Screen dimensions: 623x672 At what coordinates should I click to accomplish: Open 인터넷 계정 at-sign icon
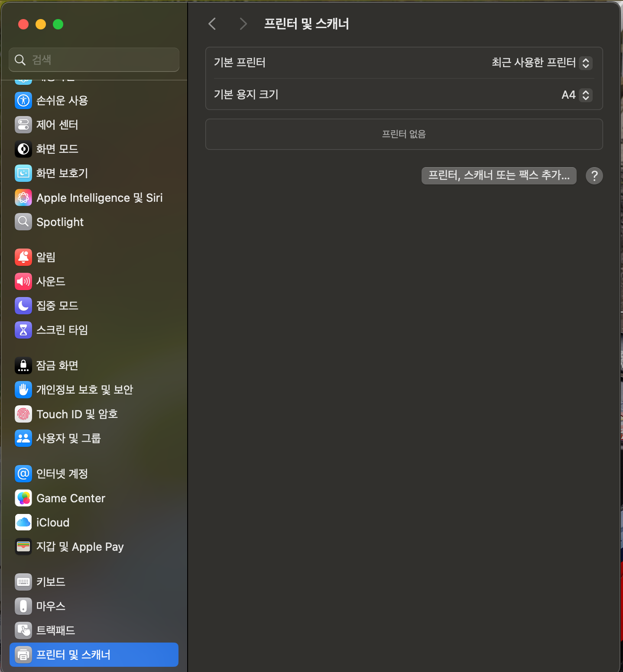point(23,474)
